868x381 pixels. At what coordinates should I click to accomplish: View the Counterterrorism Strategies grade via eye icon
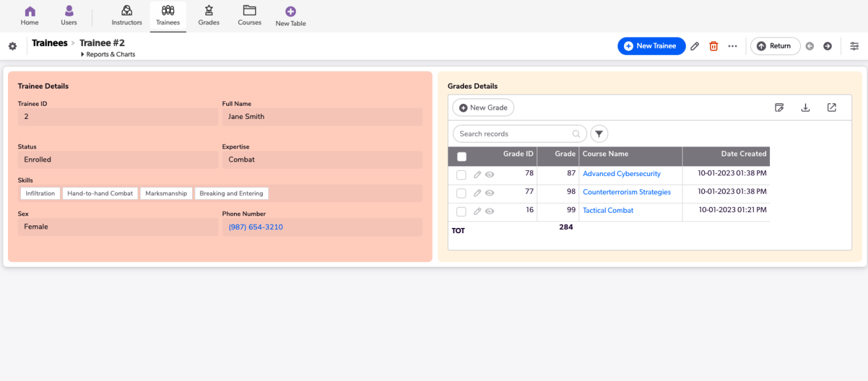click(x=489, y=193)
